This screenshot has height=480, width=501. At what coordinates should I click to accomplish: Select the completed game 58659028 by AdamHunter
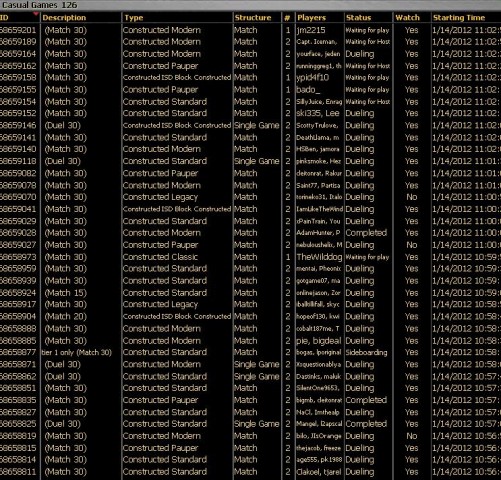(250, 233)
